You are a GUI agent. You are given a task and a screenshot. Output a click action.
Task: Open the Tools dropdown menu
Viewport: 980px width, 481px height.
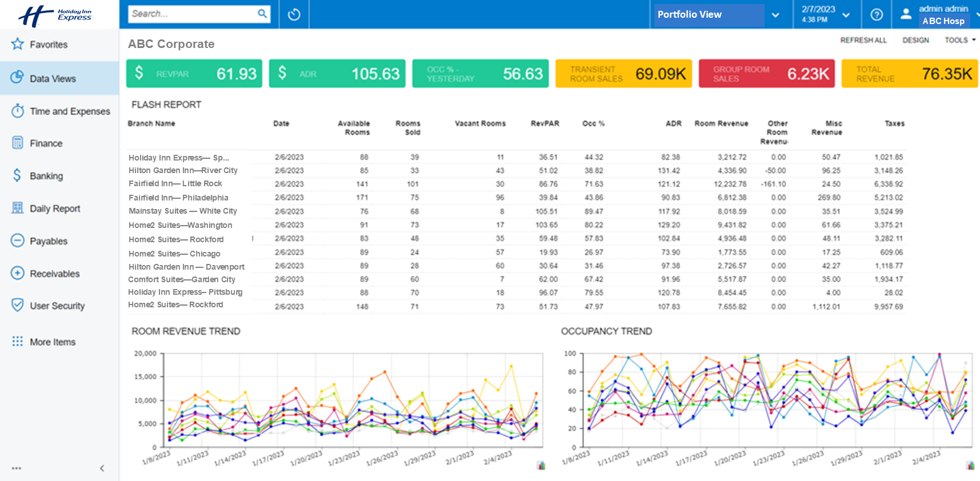959,40
